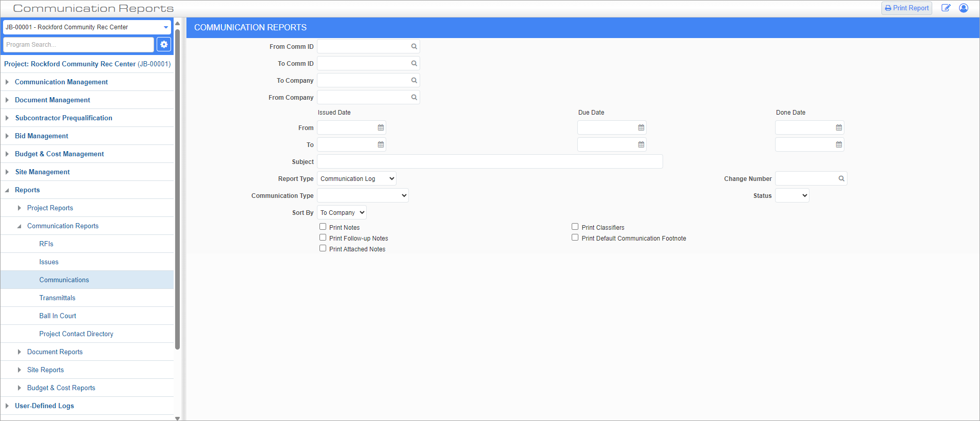
Task: Open the Sort By dropdown
Action: (x=342, y=213)
